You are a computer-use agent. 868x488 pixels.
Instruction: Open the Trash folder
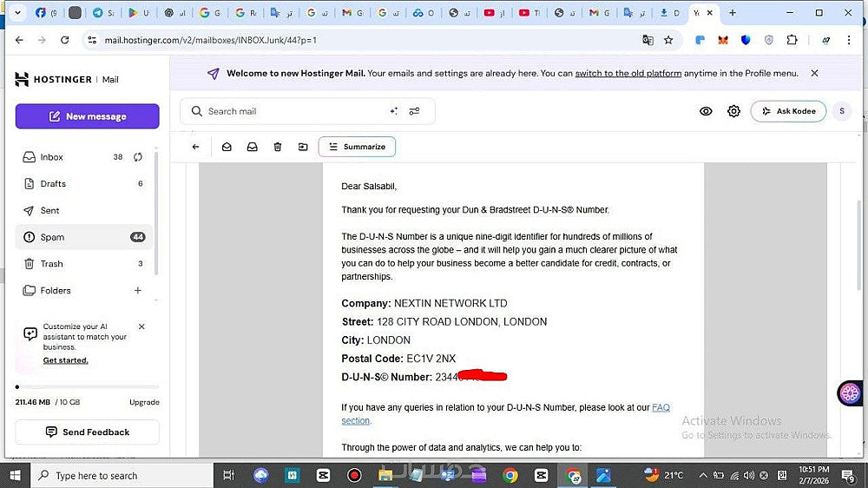(84, 264)
